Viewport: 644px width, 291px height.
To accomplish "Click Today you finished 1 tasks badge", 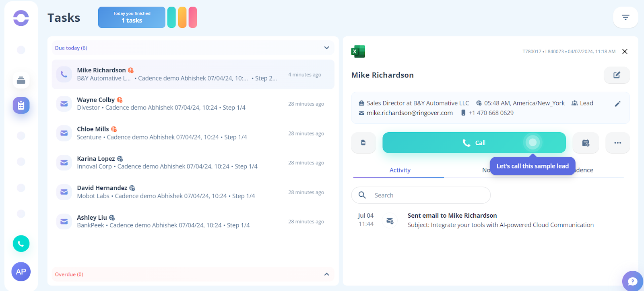I will pos(132,17).
